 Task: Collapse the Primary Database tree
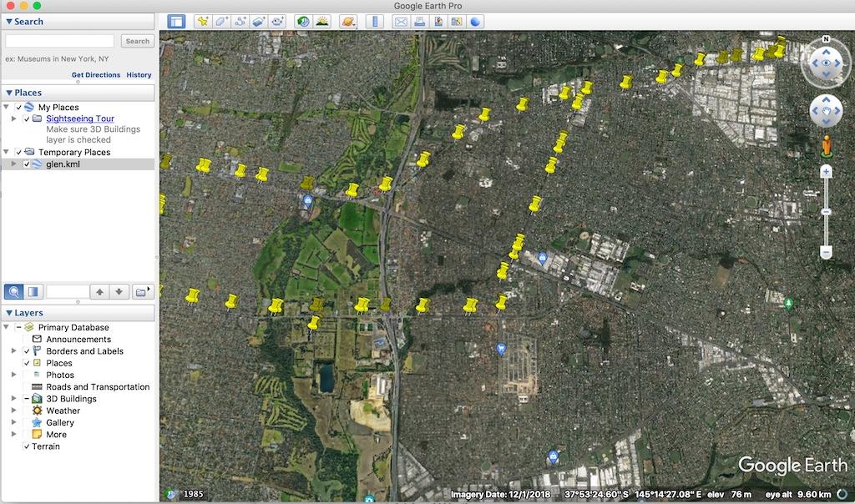pos(8,327)
